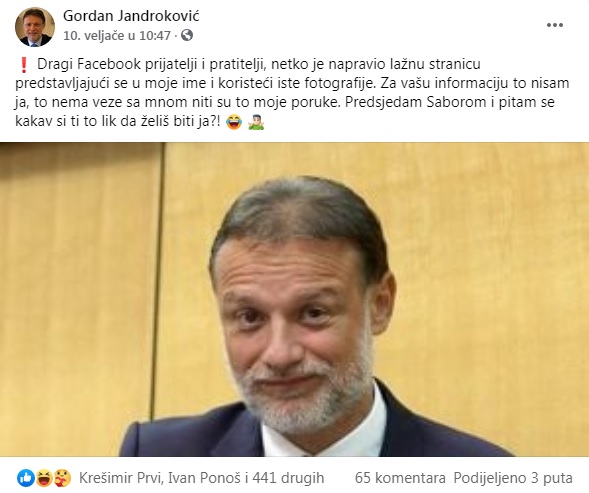The image size is (589, 493).
Task: Open the posted photo of smiling man
Action: 294,299
